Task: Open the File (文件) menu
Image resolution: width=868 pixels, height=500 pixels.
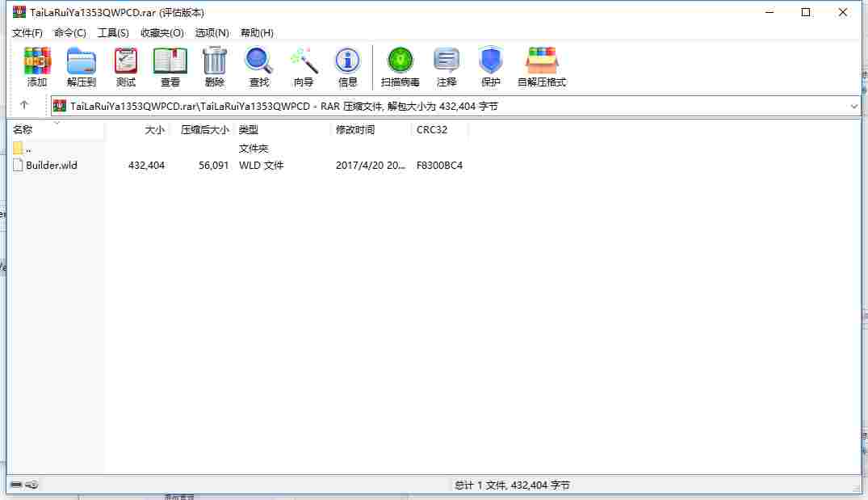Action: coord(27,32)
